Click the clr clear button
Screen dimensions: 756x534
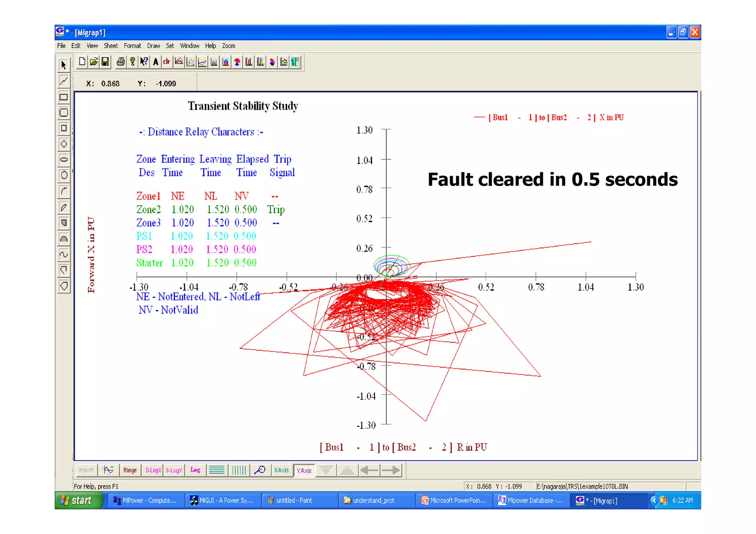click(167, 62)
